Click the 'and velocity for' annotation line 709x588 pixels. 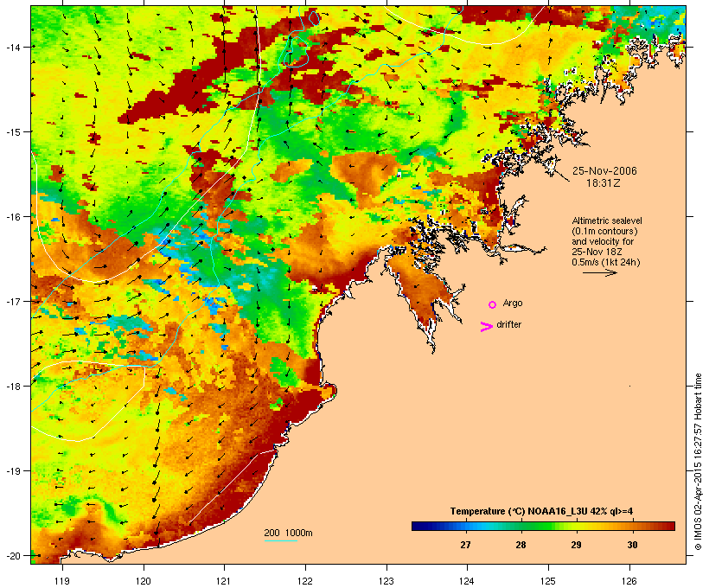pyautogui.click(x=603, y=241)
